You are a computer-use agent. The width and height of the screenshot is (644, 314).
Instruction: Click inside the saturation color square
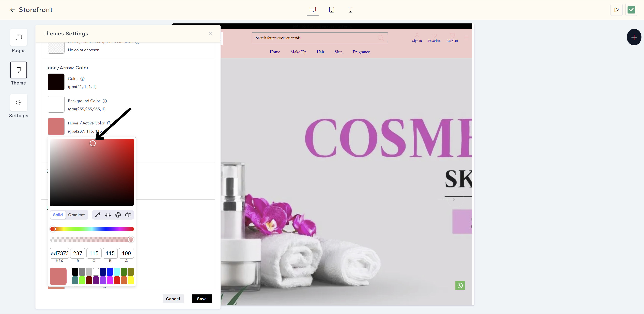92,172
